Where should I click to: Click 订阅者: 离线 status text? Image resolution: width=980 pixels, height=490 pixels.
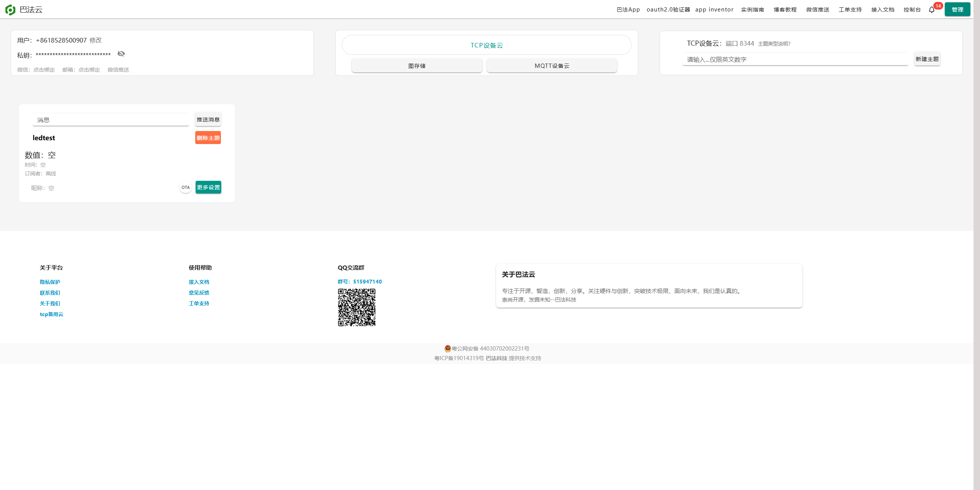41,174
